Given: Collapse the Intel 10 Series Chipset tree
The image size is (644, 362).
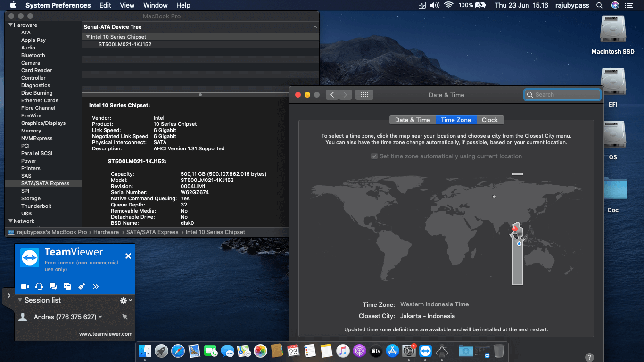Looking at the screenshot, I should [88, 37].
